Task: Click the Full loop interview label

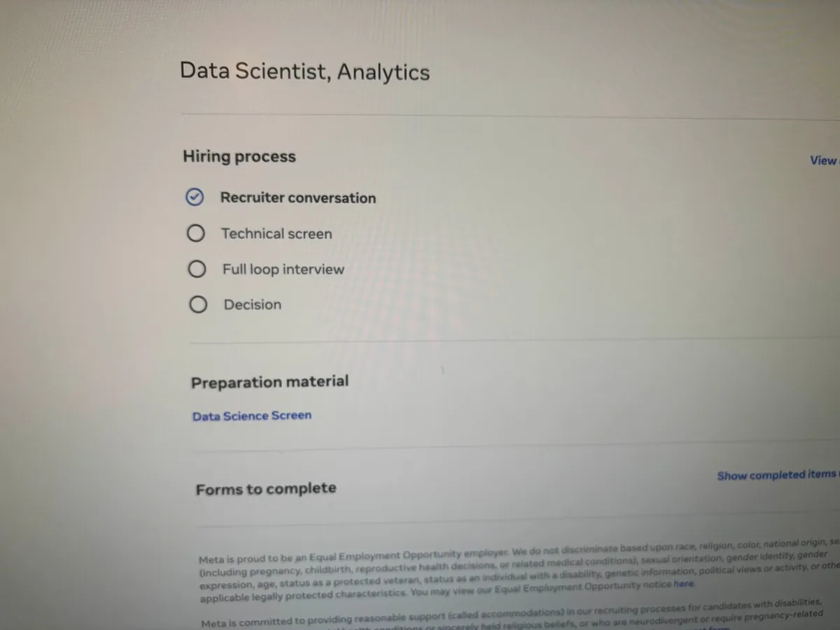Action: click(283, 269)
